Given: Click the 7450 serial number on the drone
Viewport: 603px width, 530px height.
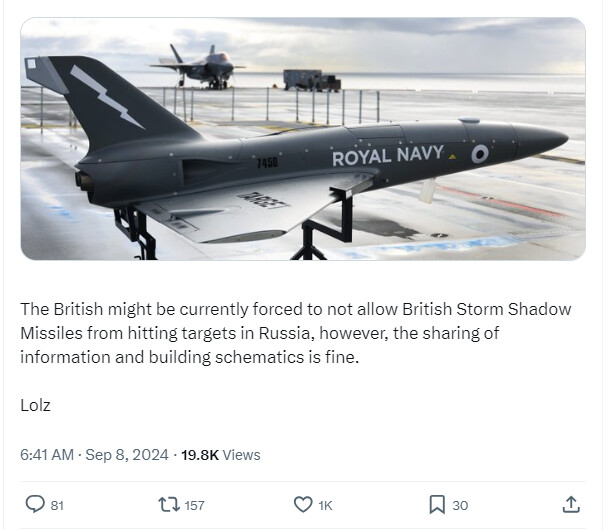Looking at the screenshot, I should [267, 163].
